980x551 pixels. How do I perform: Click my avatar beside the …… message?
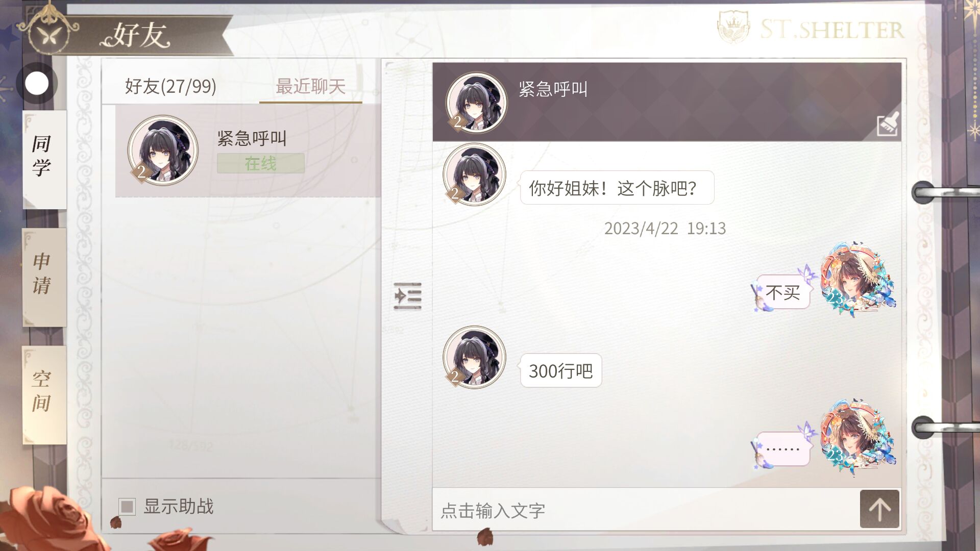(x=857, y=437)
